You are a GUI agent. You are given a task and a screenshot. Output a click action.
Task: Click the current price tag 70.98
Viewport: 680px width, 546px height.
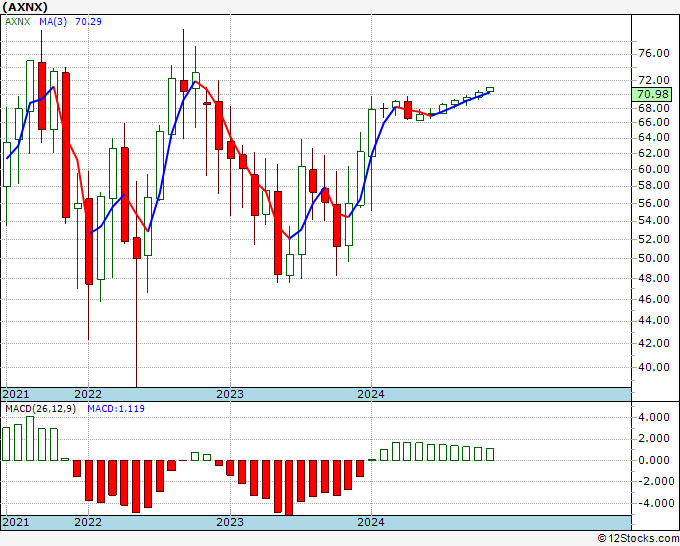652,94
